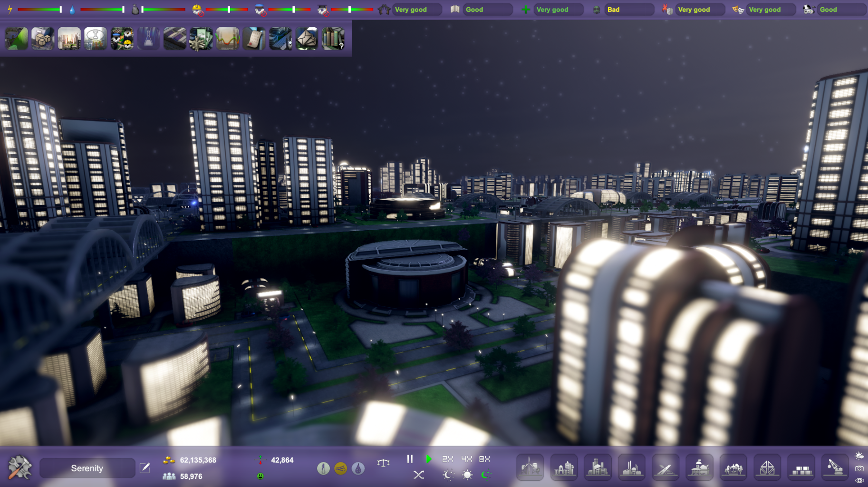
Task: Select the city name field Serenity
Action: click(x=87, y=468)
